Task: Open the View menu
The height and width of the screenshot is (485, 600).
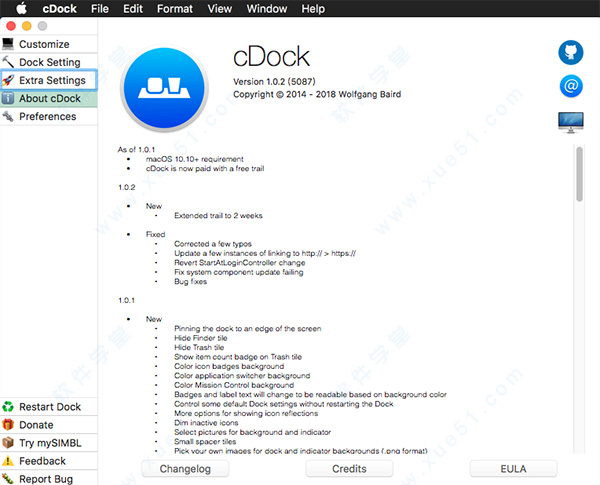Action: [x=219, y=8]
